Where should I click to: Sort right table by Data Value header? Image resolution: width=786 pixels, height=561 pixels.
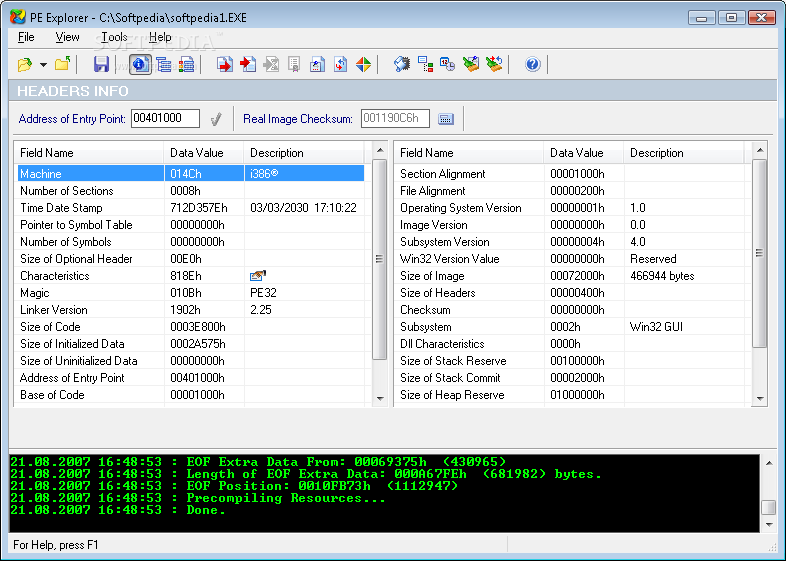coord(583,152)
